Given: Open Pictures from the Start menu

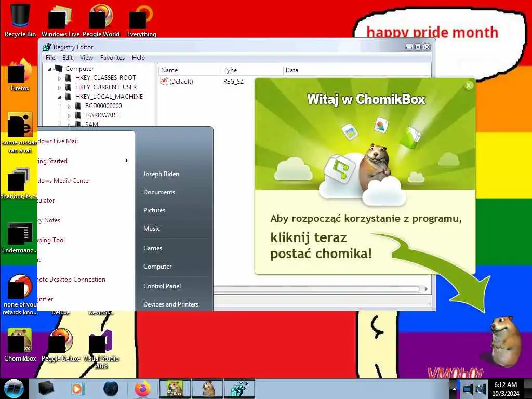Looking at the screenshot, I should point(154,210).
